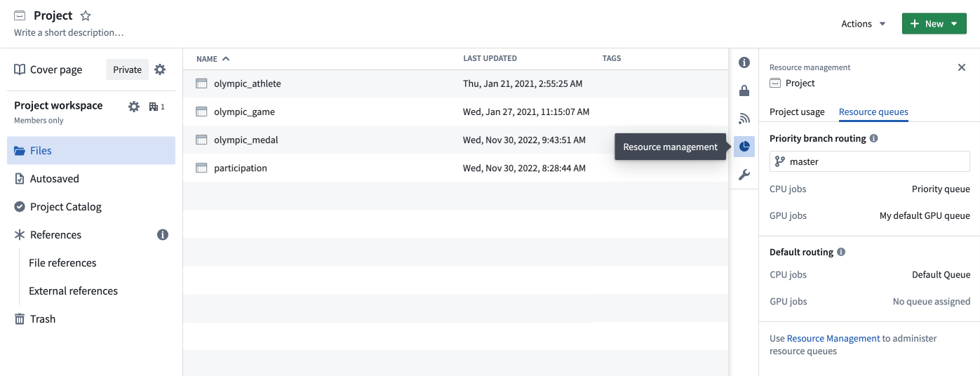Click the Priority branch routing info icon
This screenshot has height=376, width=980.
[873, 138]
